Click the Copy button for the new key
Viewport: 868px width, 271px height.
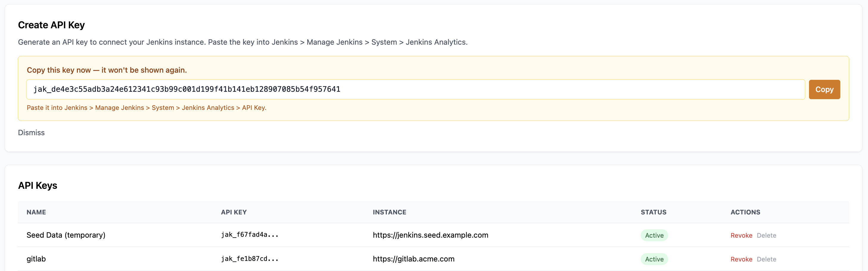[x=824, y=89]
